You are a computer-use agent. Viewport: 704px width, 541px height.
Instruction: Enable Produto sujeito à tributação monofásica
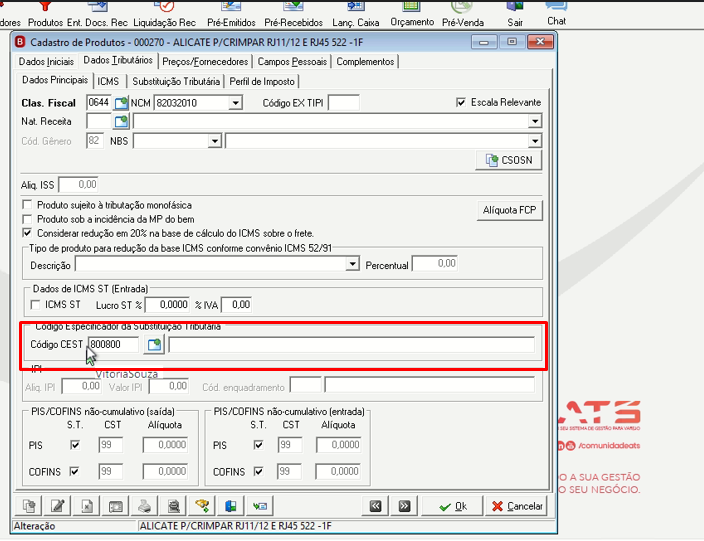click(27, 205)
